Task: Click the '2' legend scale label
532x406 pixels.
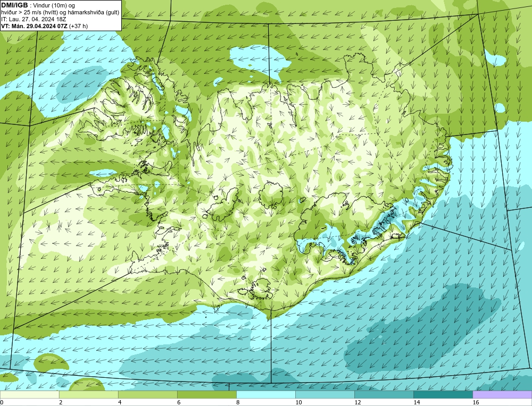Action: pyautogui.click(x=61, y=402)
